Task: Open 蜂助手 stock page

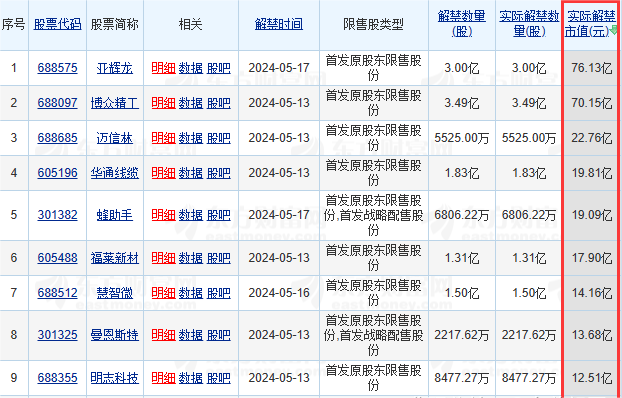Action: click(115, 215)
